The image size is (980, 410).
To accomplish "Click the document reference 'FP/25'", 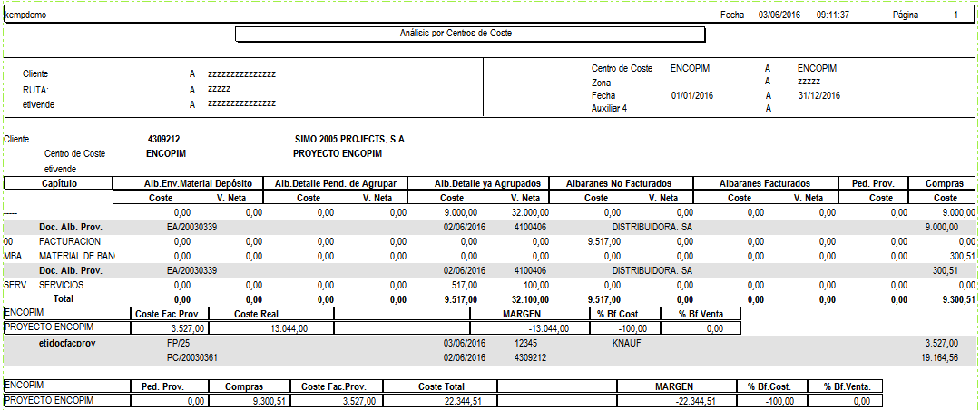I will [x=178, y=343].
